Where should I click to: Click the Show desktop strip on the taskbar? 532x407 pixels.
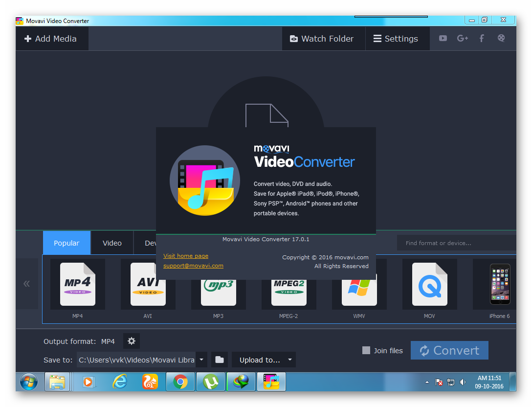click(x=513, y=382)
